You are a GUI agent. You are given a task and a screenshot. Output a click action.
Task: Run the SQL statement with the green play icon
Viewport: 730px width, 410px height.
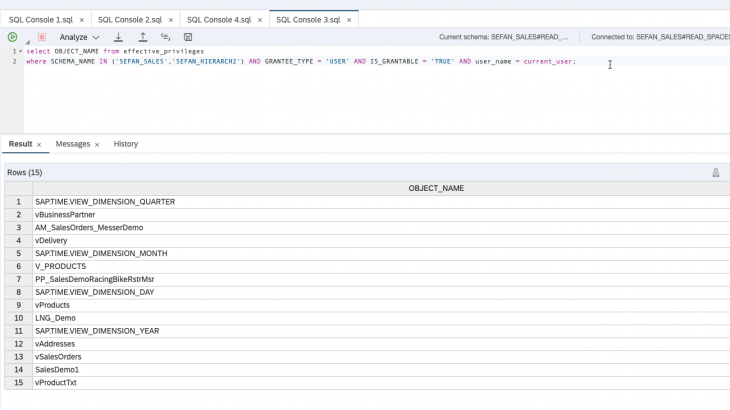[x=13, y=37]
